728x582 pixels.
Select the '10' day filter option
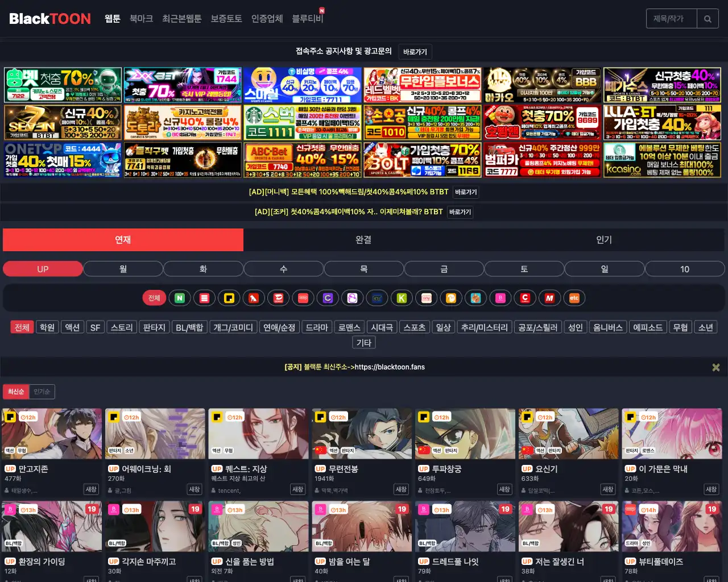tap(685, 268)
